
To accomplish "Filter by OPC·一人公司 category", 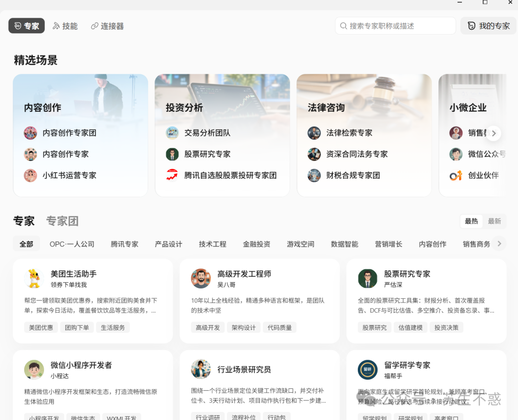I will point(72,244).
